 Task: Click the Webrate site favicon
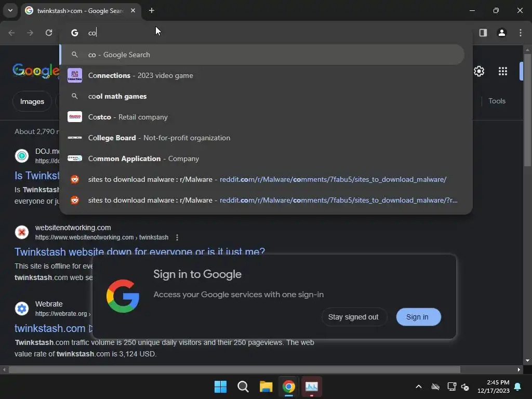pos(22,309)
